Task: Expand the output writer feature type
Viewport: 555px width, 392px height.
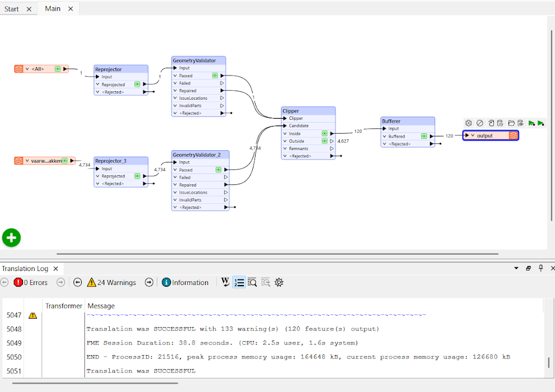Action: 472,136
